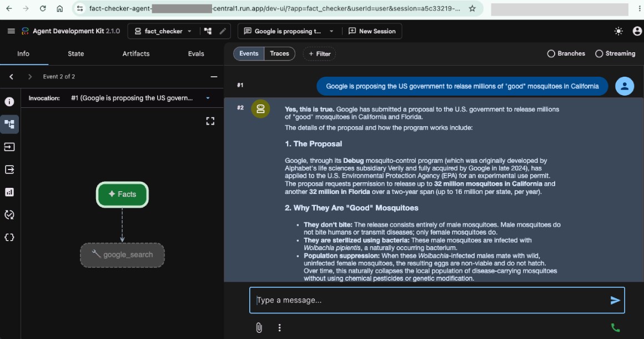
Task: Open the Artifacts tab
Action: click(136, 54)
